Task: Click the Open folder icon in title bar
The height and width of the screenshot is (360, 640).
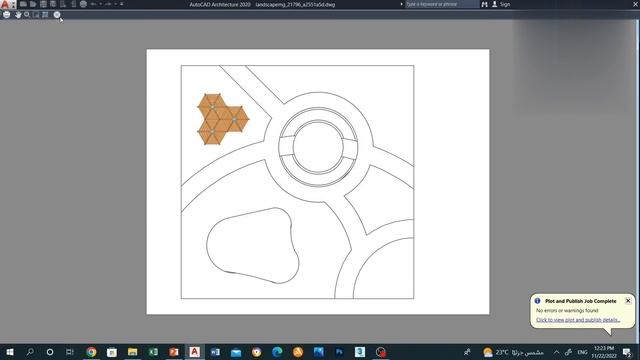Action: pos(33,4)
